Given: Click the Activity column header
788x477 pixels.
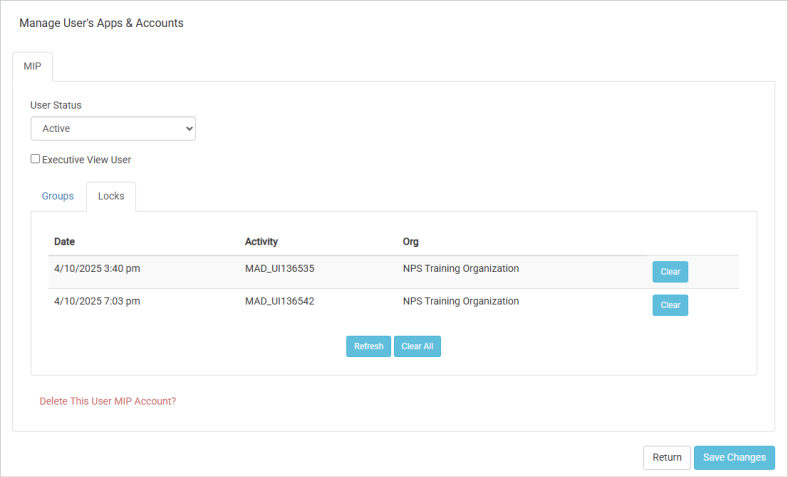Looking at the screenshot, I should [x=261, y=242].
